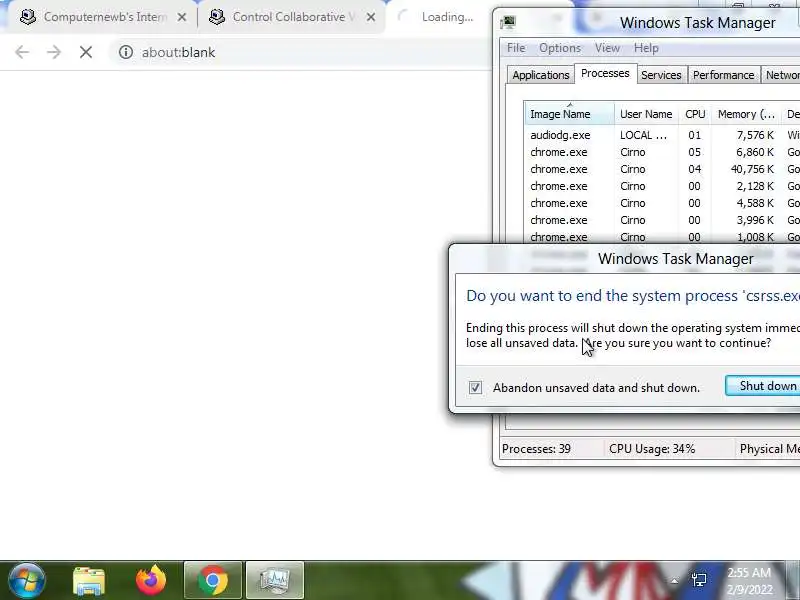Close the Computernewb's Internet tab
This screenshot has width=800, height=600.
pyautogui.click(x=182, y=17)
